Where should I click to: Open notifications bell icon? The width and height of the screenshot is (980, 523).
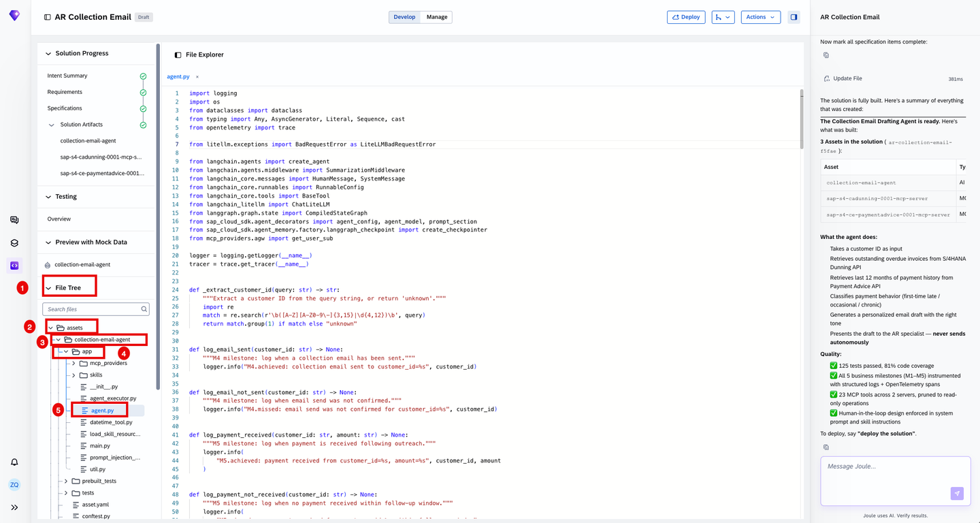tap(14, 462)
